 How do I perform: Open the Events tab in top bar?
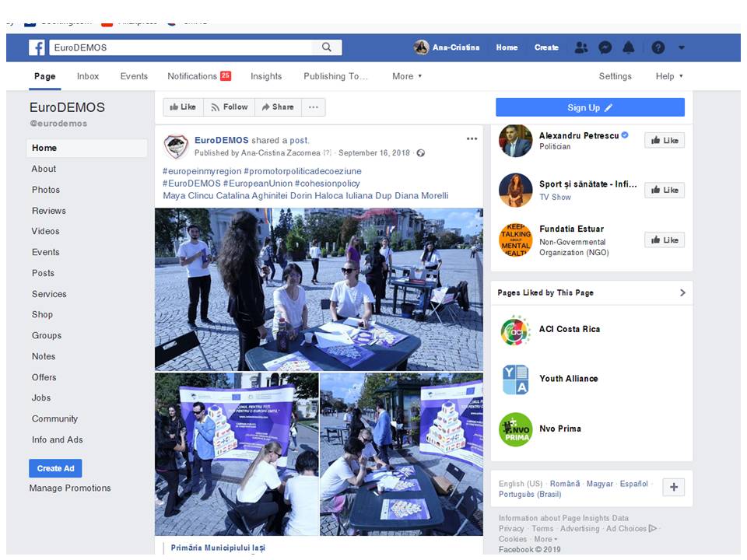[x=134, y=76]
